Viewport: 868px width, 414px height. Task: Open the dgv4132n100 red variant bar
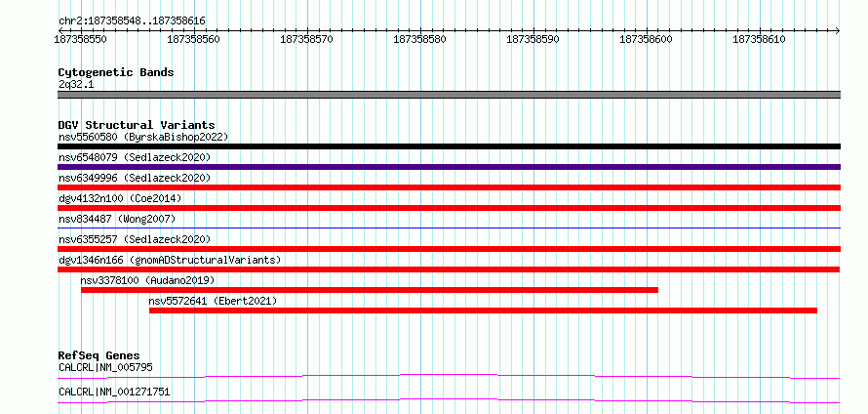[449, 208]
